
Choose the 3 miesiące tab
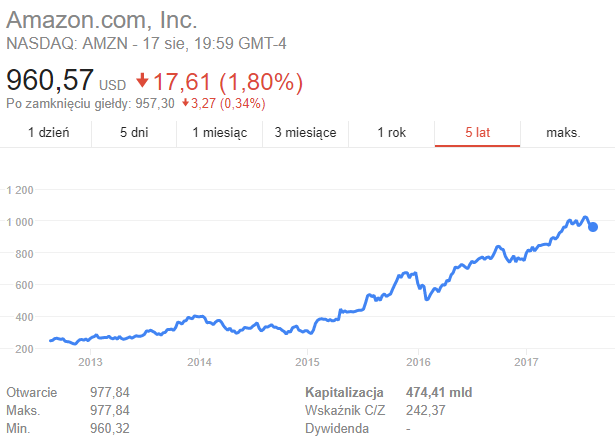click(306, 133)
